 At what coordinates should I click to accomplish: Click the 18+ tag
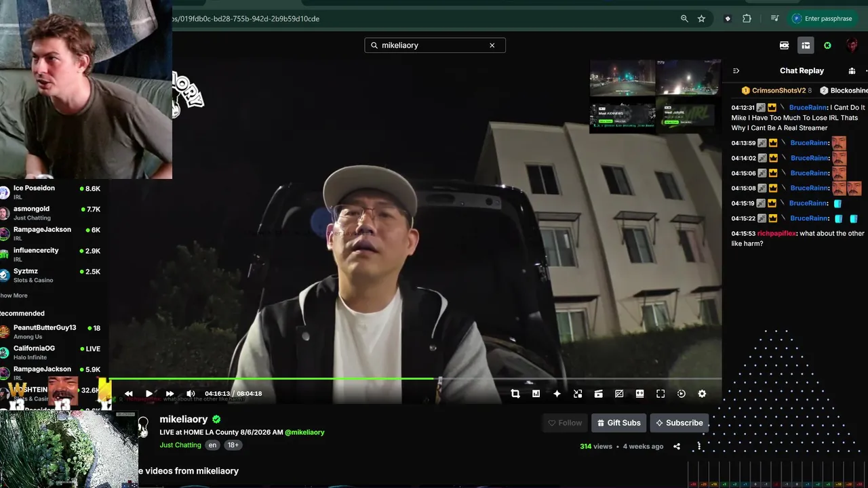[x=233, y=445]
